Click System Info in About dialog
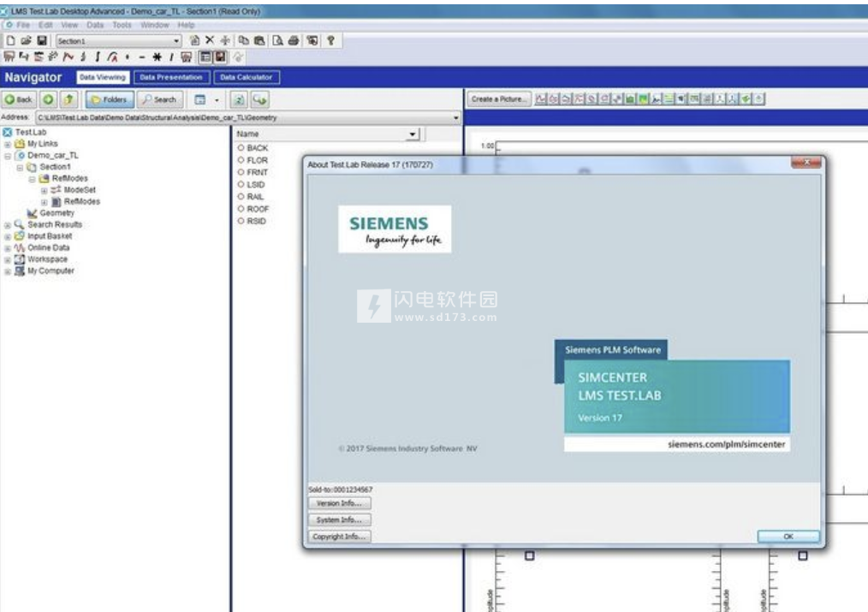Screen dimensions: 868x612 click(x=339, y=520)
